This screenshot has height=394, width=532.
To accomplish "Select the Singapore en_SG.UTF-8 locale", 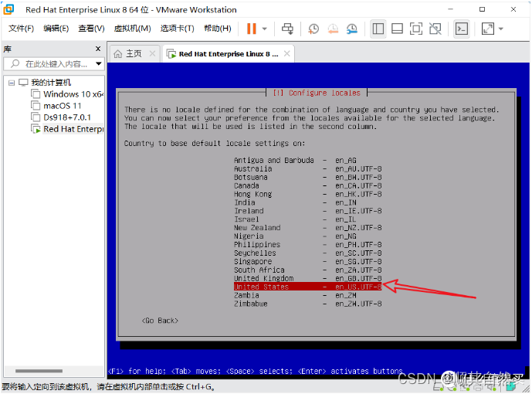I will pyautogui.click(x=308, y=262).
